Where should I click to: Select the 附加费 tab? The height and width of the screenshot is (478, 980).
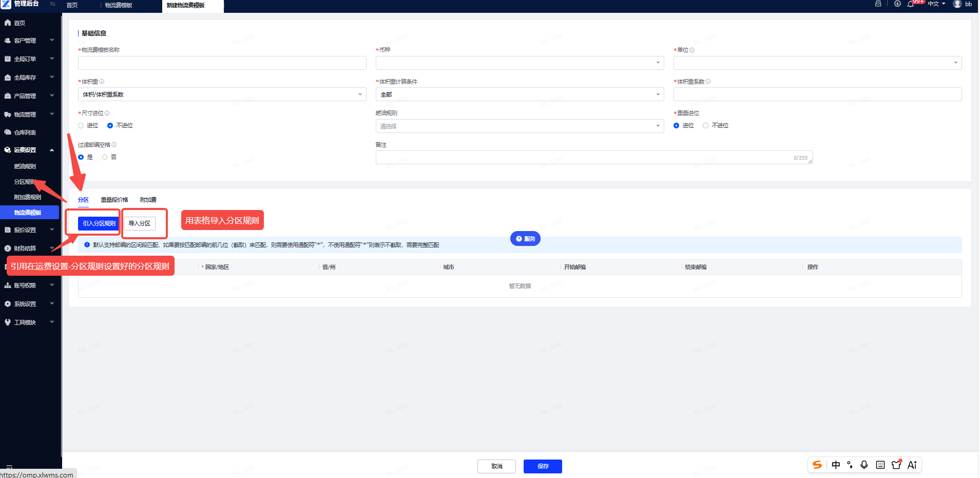point(148,200)
